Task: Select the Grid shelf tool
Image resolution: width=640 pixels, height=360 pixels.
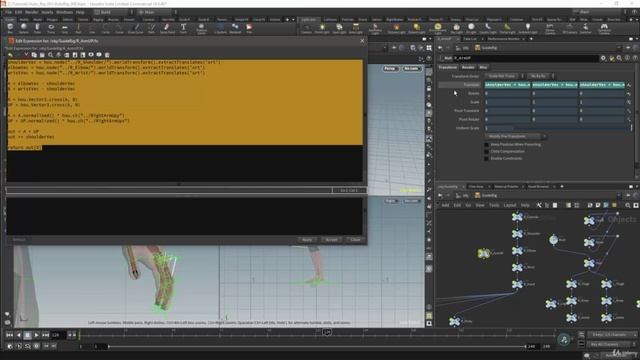Action: point(64,28)
